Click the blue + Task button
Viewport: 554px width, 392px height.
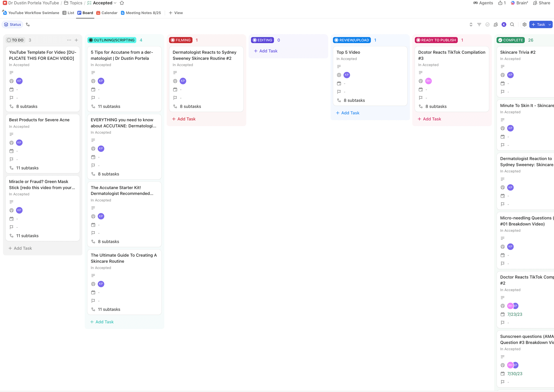pyautogui.click(x=538, y=25)
